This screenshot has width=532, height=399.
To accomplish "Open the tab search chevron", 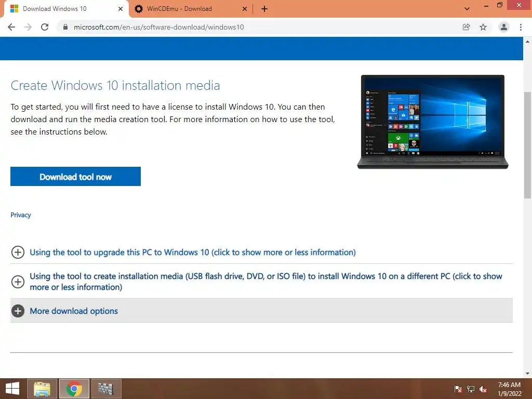I will (467, 9).
